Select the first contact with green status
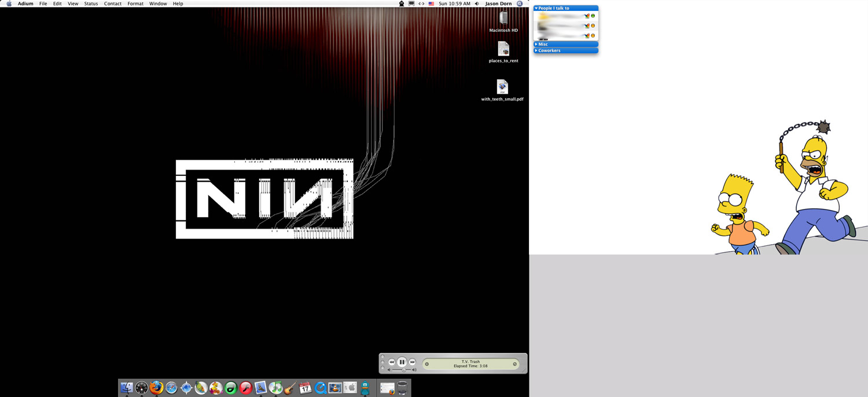Screen dimensions: 868x397 pyautogui.click(x=565, y=16)
